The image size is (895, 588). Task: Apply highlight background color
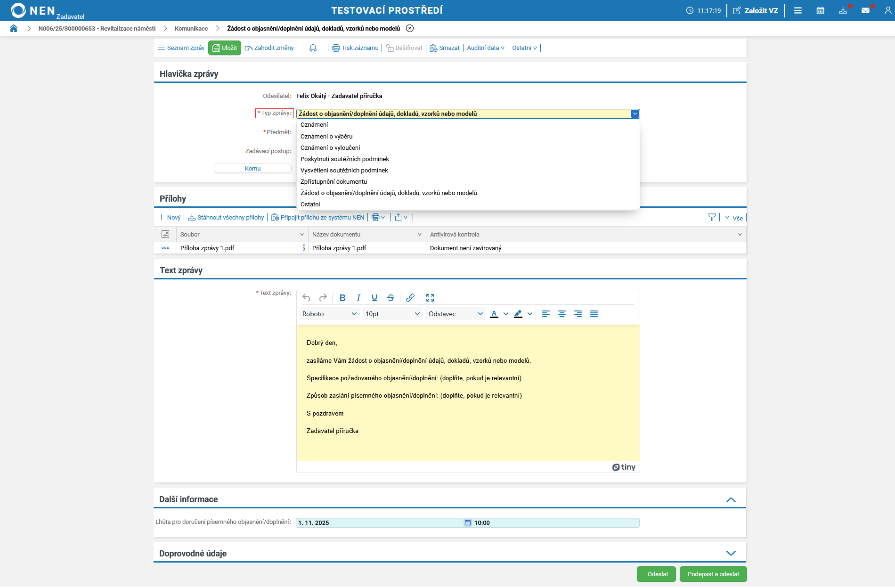pos(518,314)
